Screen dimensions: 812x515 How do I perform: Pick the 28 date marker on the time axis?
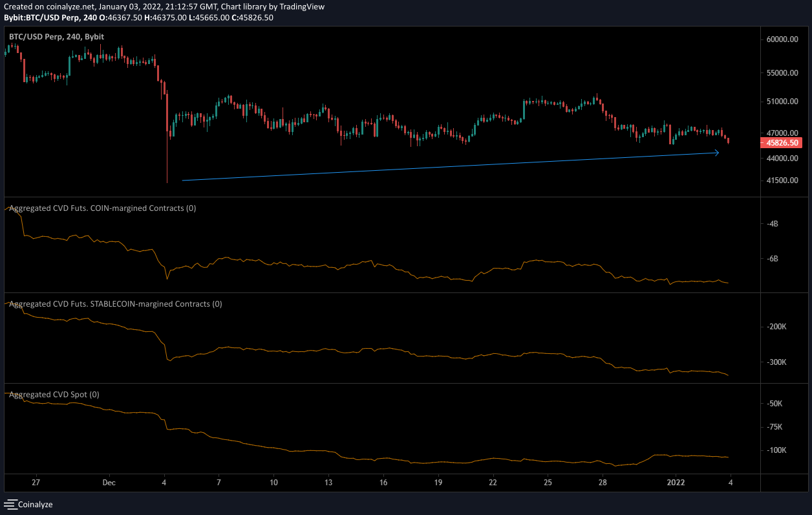603,483
